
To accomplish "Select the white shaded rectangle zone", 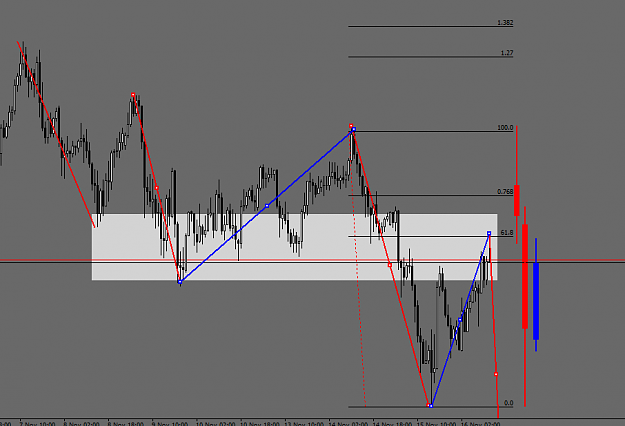I will click(x=295, y=247).
